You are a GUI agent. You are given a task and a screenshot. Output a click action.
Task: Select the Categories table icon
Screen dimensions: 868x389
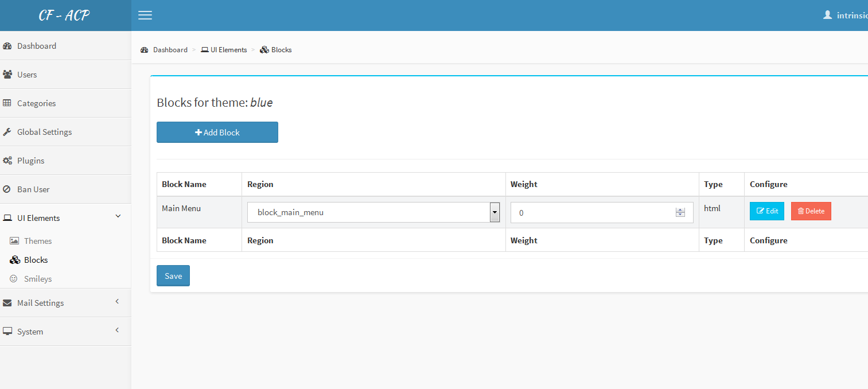pyautogui.click(x=7, y=103)
